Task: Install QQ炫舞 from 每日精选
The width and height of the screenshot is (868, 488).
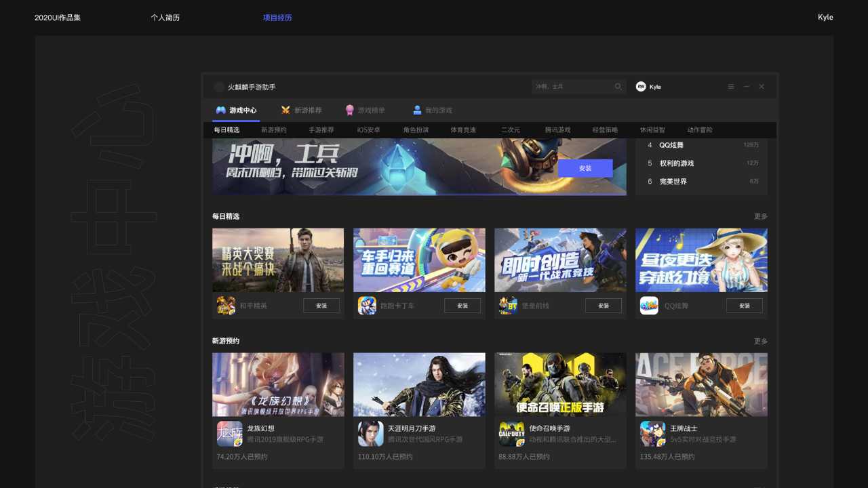Action: pyautogui.click(x=745, y=306)
